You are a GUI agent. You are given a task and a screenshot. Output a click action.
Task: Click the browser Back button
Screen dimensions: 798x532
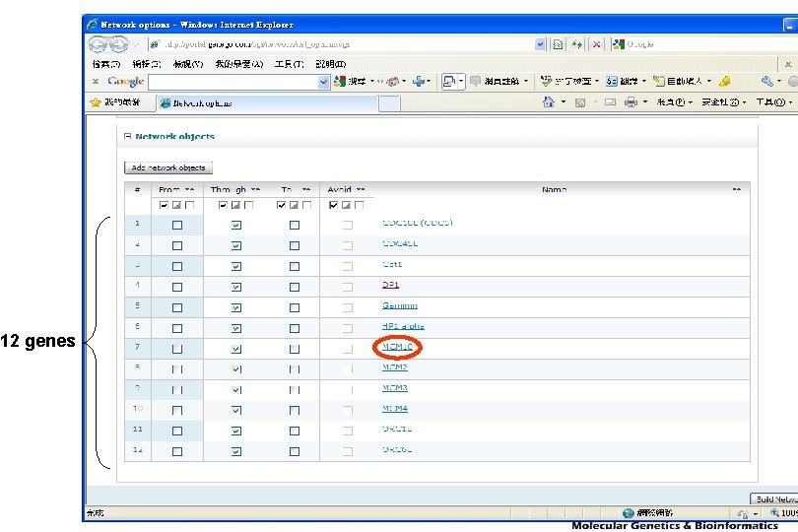point(99,44)
